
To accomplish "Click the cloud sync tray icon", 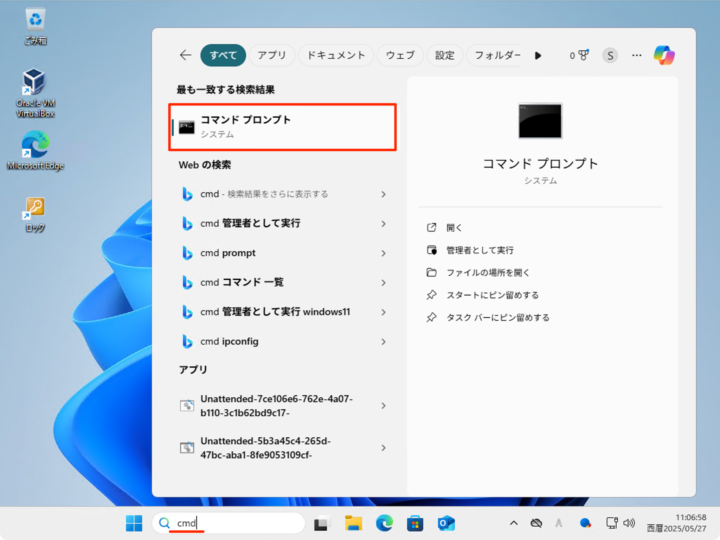I will 536,523.
